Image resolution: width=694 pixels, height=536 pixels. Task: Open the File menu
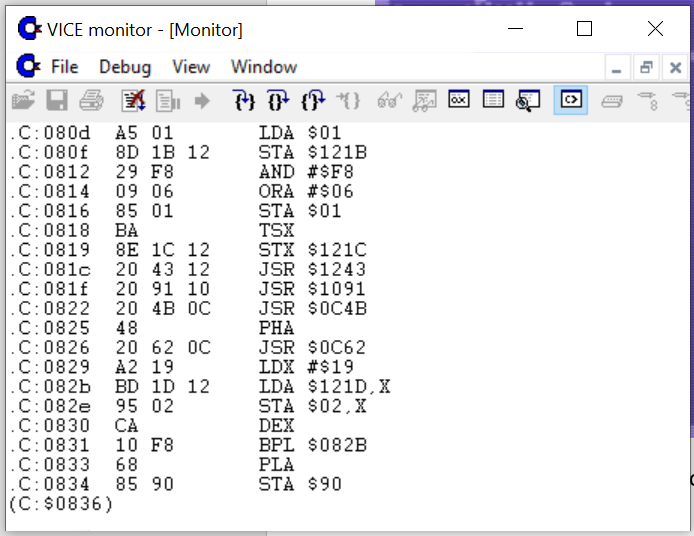64,67
